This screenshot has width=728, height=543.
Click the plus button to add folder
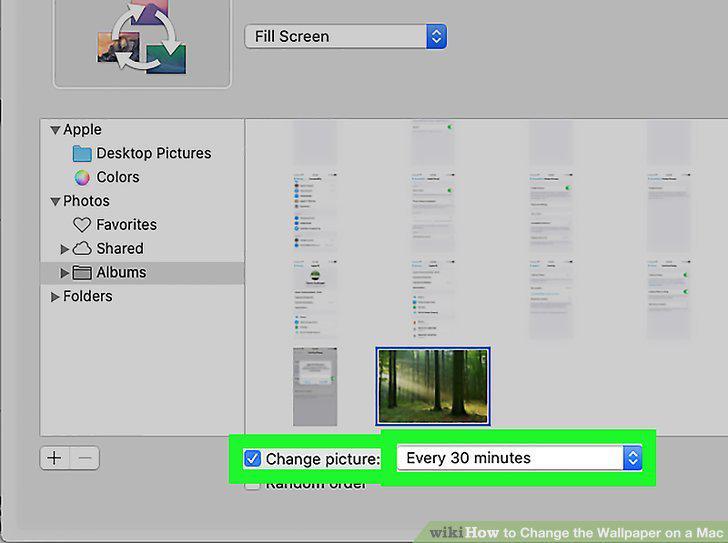(x=54, y=459)
